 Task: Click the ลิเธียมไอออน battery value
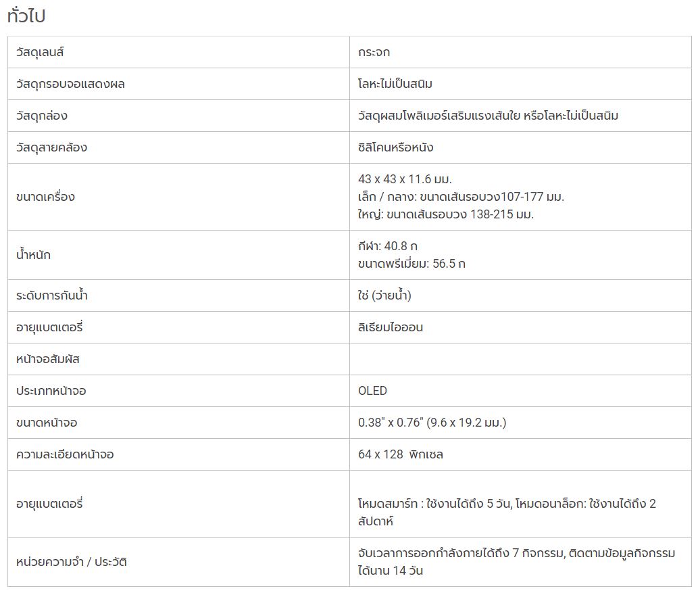(x=391, y=327)
